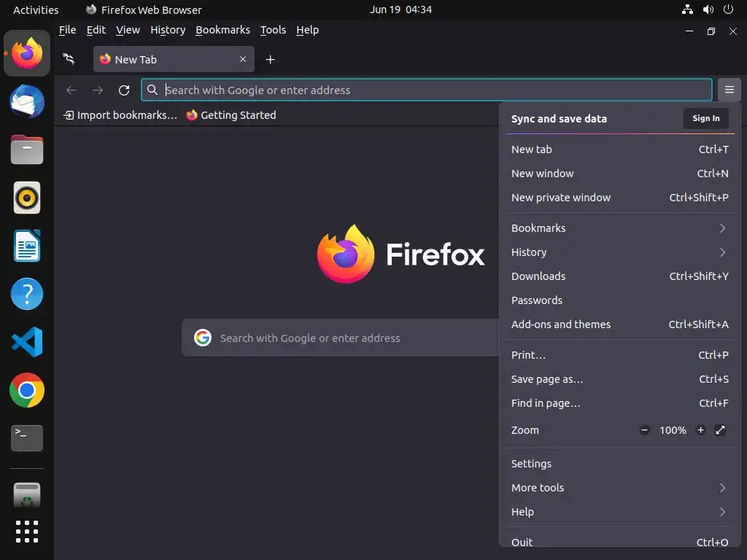Viewport: 747px width, 560px height.
Task: Go forward with the right arrow icon
Action: [98, 90]
